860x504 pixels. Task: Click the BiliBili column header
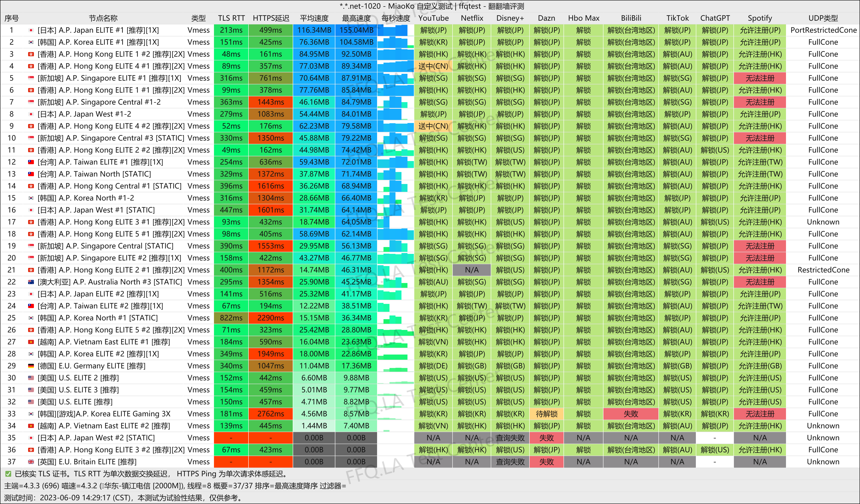(x=631, y=18)
